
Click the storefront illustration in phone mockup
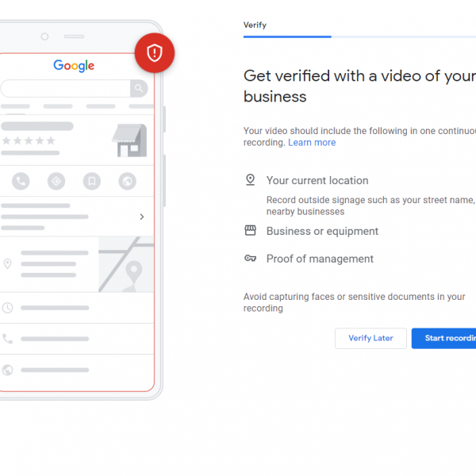129,140
